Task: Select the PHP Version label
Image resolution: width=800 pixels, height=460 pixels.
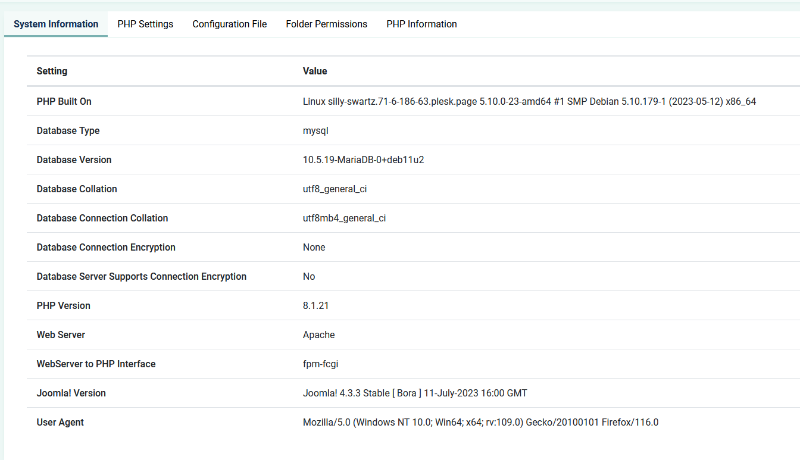Action: coord(63,305)
